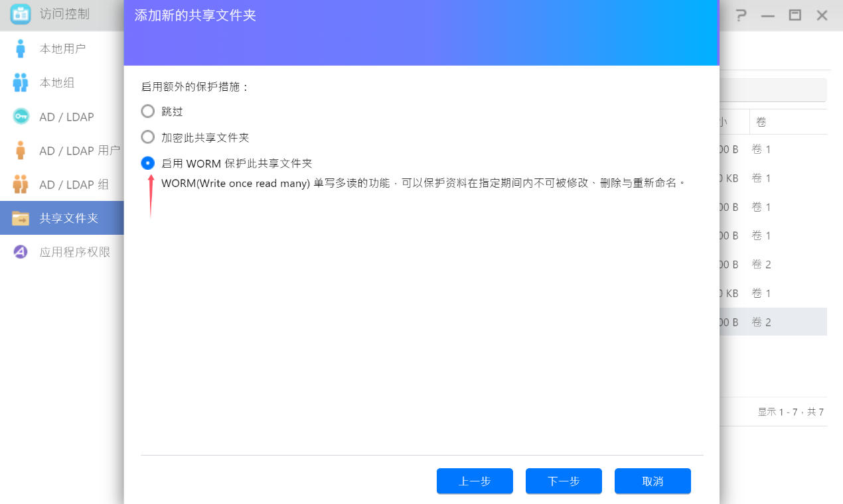This screenshot has height=504, width=843.
Task: Minimize the Access Control window
Action: pyautogui.click(x=768, y=15)
